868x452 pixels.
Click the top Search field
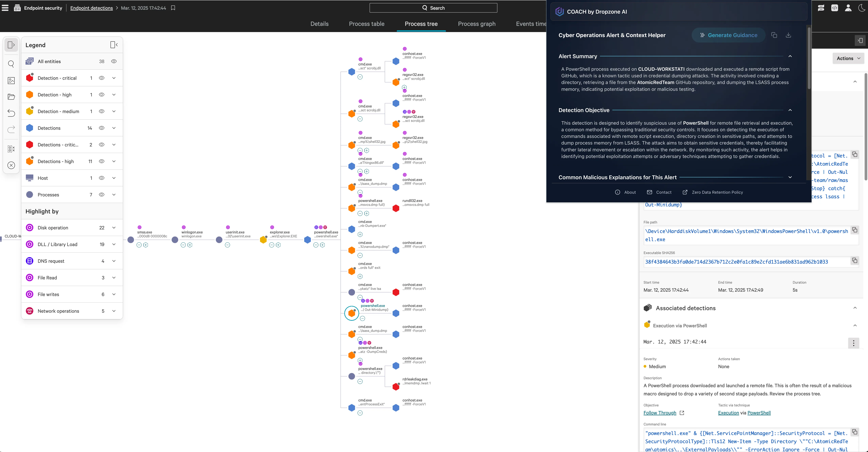pyautogui.click(x=433, y=8)
